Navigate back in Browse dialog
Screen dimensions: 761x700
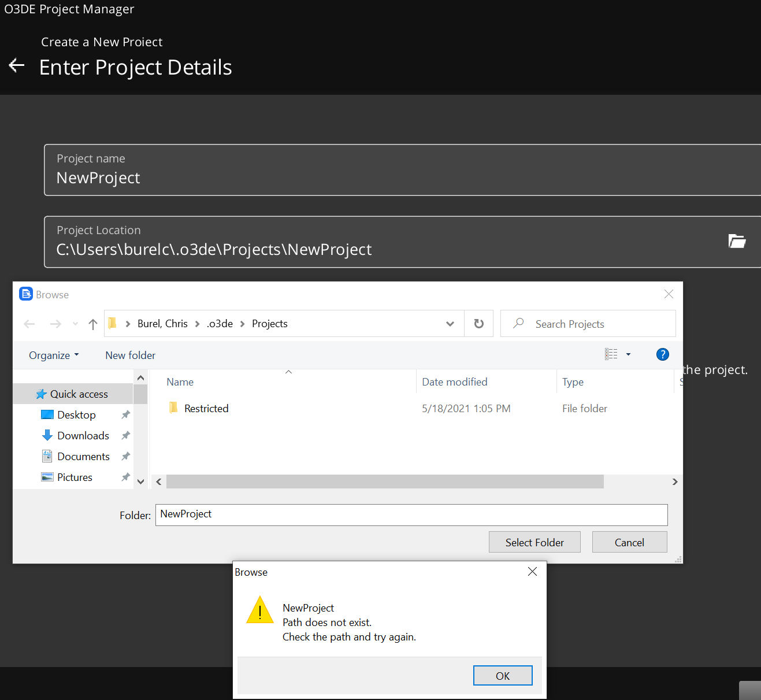(x=29, y=324)
